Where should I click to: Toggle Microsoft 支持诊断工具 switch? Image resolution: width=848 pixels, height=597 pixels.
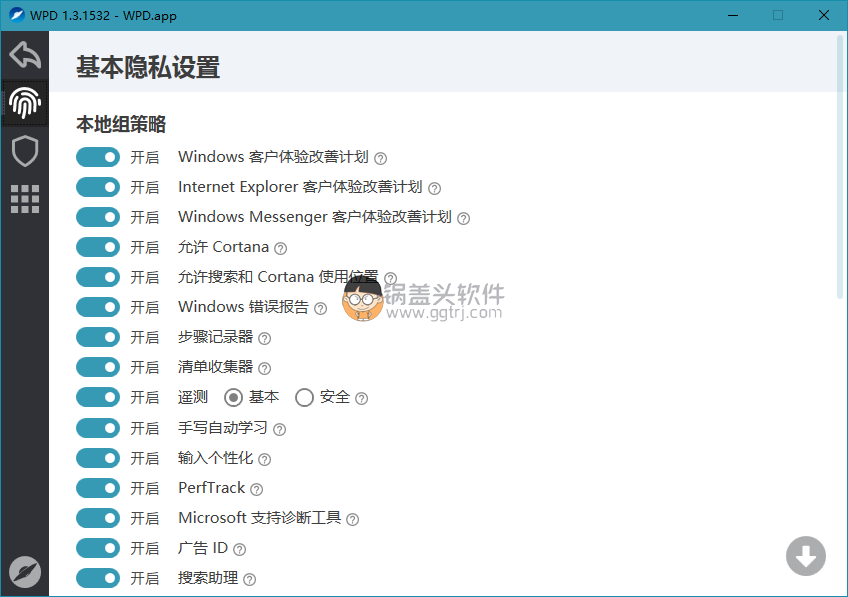(x=98, y=519)
